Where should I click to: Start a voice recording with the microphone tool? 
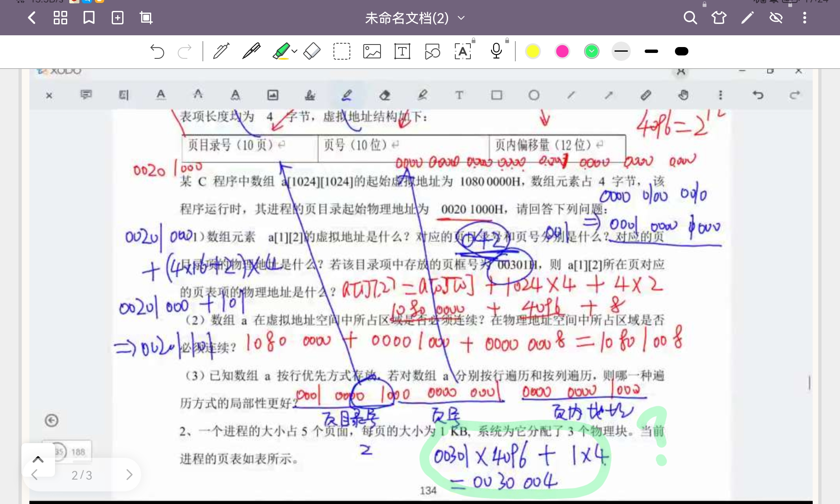click(x=496, y=51)
